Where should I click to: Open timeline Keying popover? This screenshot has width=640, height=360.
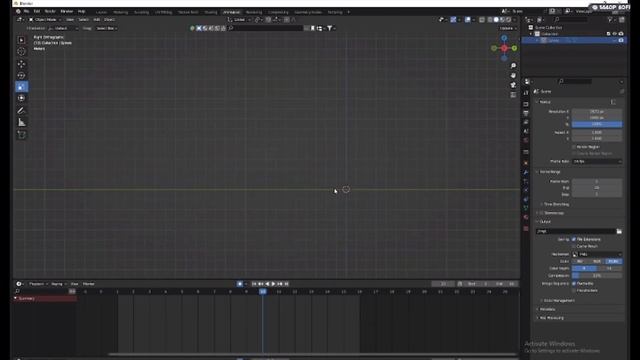click(x=58, y=284)
